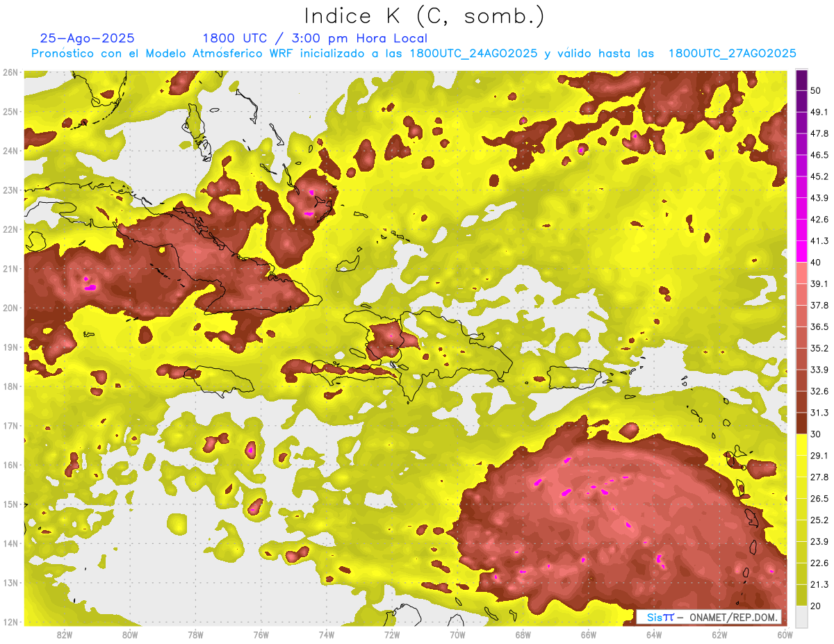Click the longitude label "66W"
Viewport: 834px width, 644px height.
coord(588,635)
